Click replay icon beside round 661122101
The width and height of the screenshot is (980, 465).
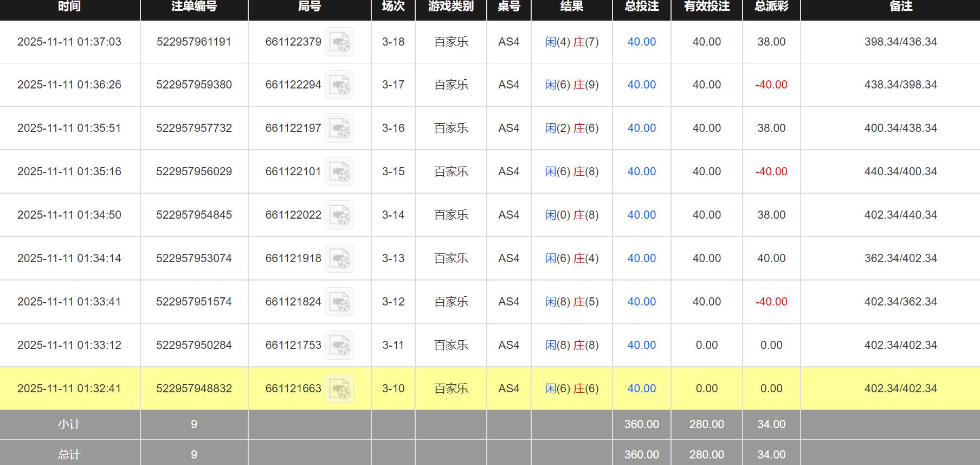tap(339, 172)
